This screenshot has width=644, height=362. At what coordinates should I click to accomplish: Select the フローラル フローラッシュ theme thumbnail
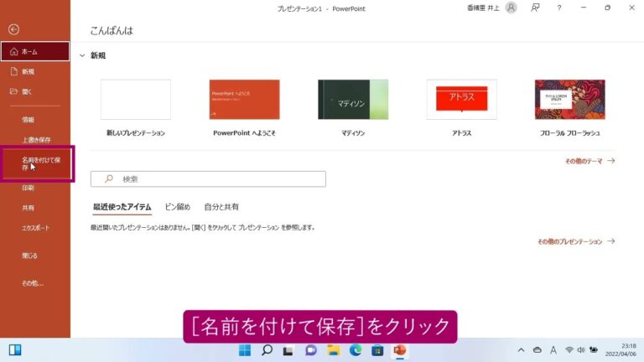click(570, 100)
